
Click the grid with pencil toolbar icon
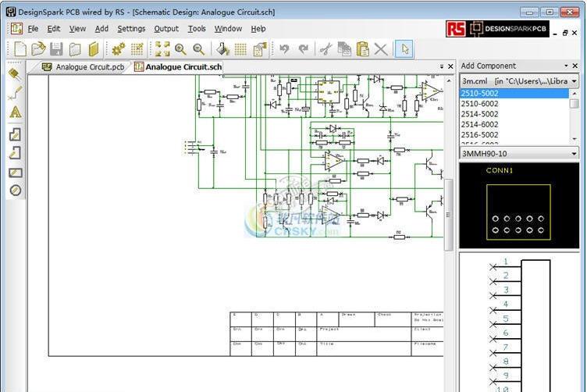[x=137, y=49]
